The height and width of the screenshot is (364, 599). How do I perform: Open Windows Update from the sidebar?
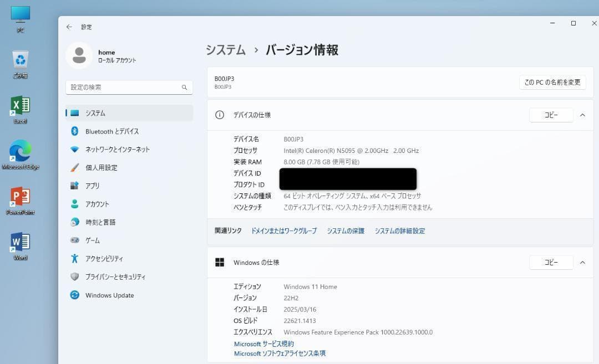click(x=109, y=295)
